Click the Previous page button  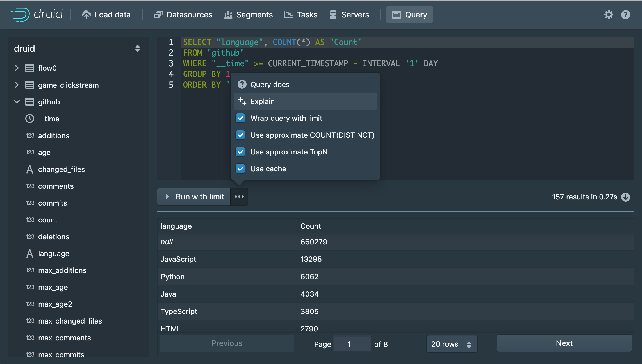coord(227,343)
